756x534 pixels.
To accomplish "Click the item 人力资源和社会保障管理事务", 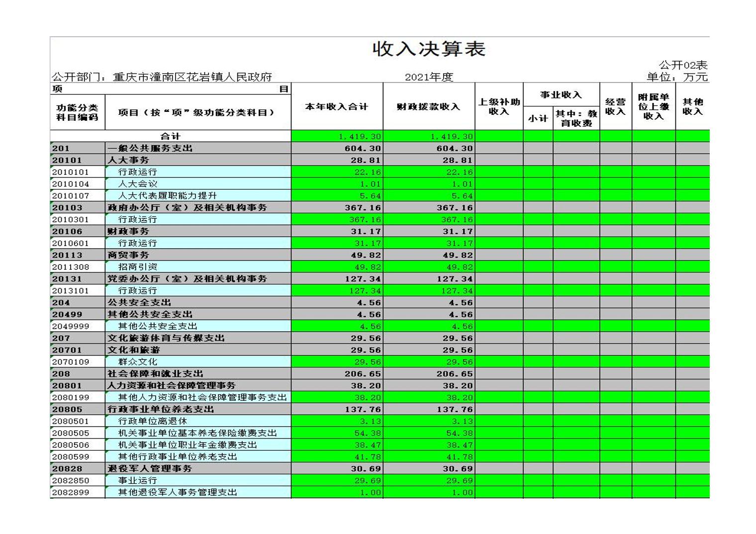I will point(172,385).
